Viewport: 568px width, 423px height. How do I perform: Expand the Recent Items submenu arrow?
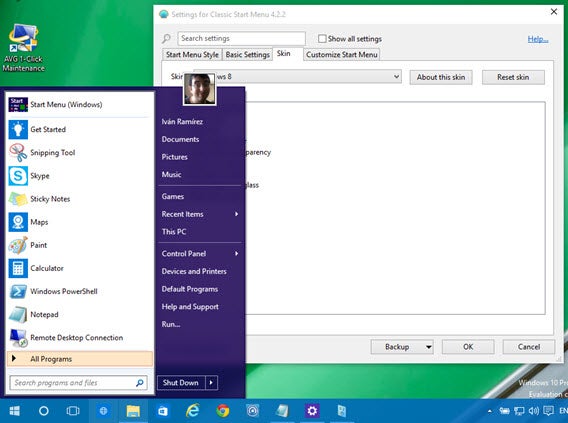[237, 214]
